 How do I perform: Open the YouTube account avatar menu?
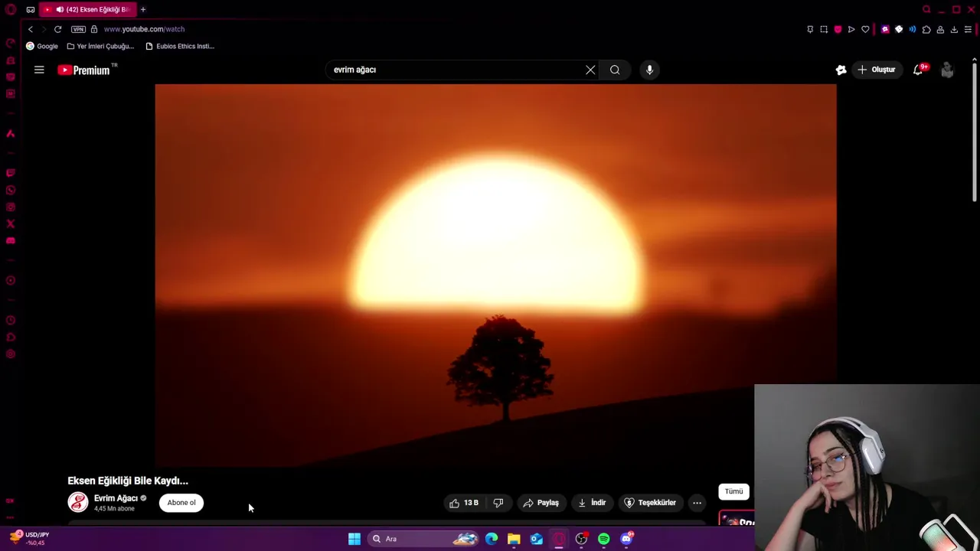947,70
